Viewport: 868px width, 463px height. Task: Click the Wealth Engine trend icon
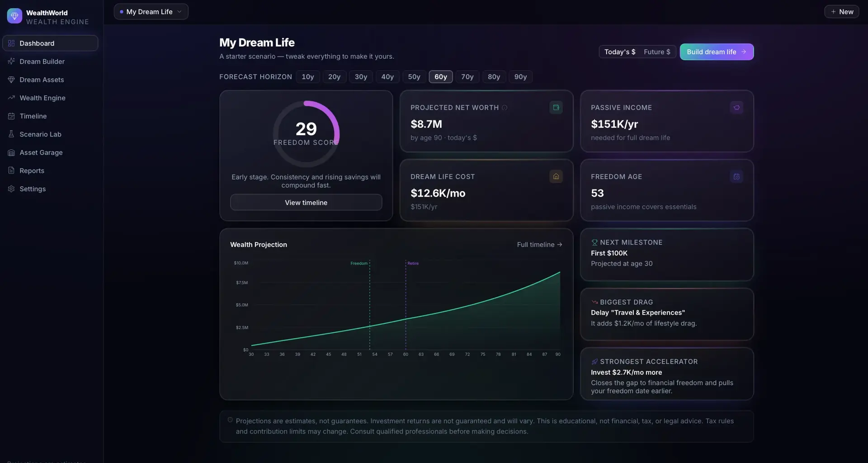pos(11,98)
